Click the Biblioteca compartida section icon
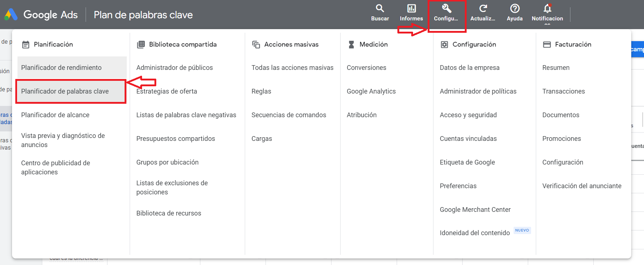Viewport: 644px width, 265px height. tap(141, 44)
